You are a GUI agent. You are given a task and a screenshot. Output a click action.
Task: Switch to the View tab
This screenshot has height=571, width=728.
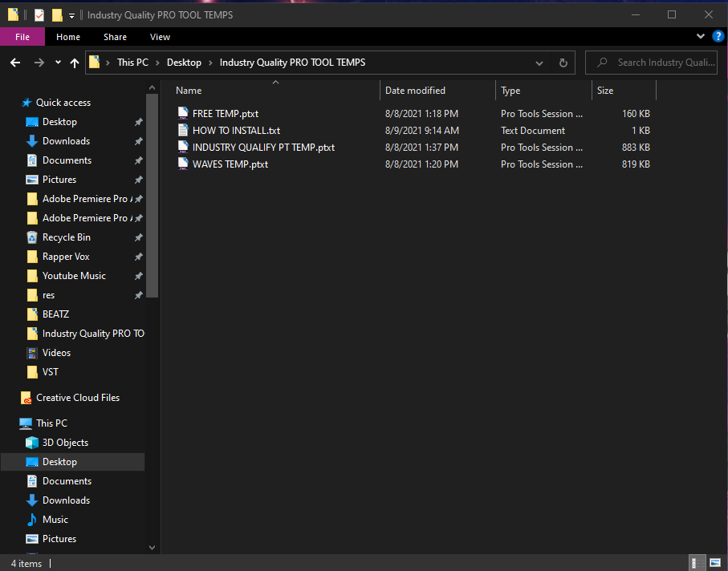[x=160, y=37]
